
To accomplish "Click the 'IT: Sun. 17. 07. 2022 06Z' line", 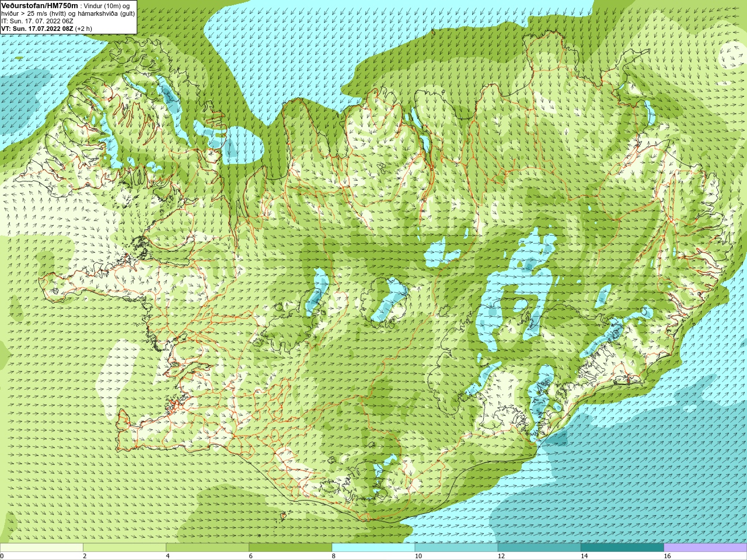I will tap(37, 21).
